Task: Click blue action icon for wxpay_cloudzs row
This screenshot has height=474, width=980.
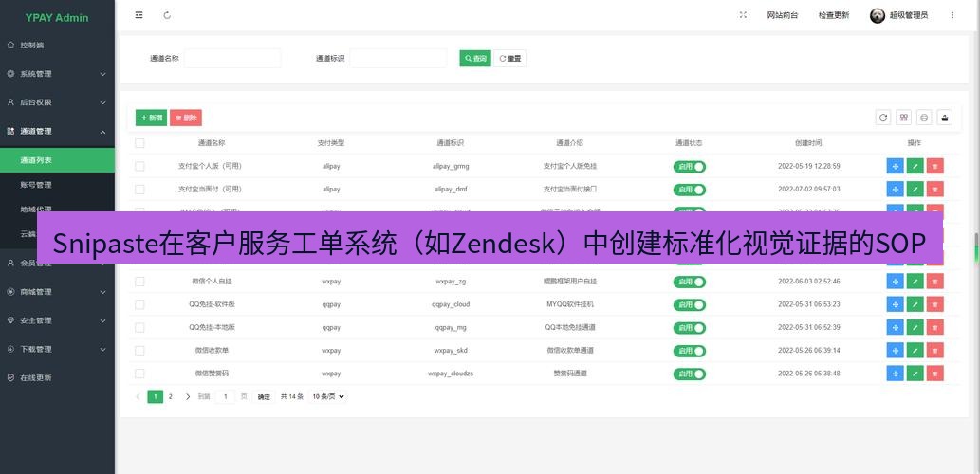Action: click(895, 374)
